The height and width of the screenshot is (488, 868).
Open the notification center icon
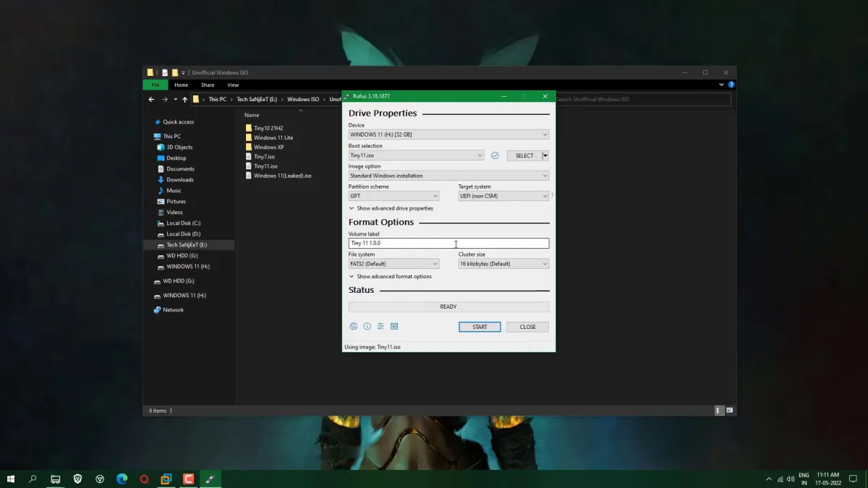854,479
